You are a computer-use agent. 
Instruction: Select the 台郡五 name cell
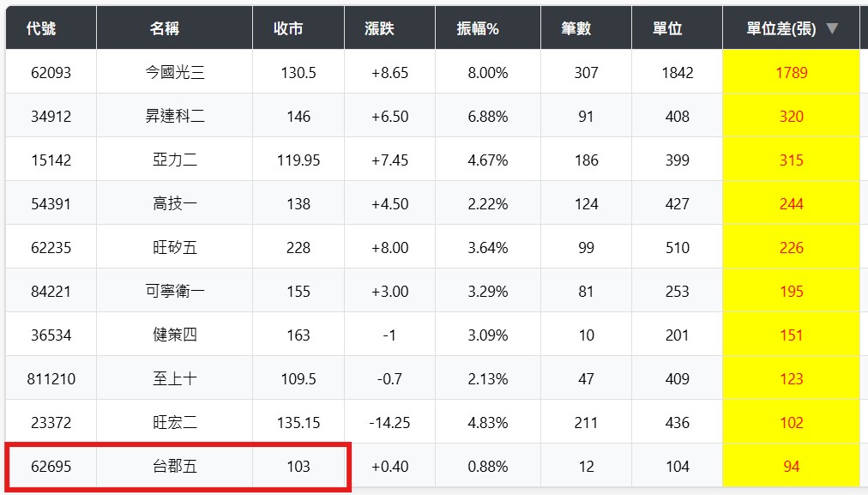pos(175,467)
